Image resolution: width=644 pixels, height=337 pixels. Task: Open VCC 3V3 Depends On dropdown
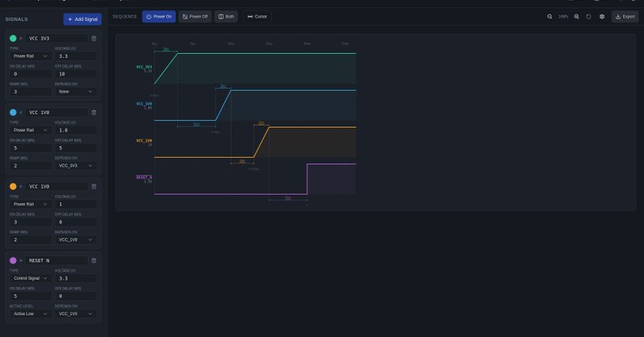coord(76,92)
